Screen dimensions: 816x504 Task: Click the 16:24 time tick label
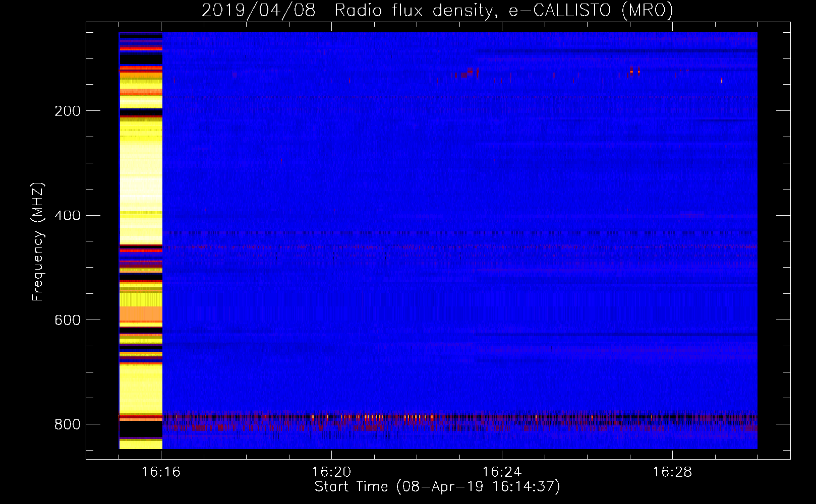(x=502, y=472)
